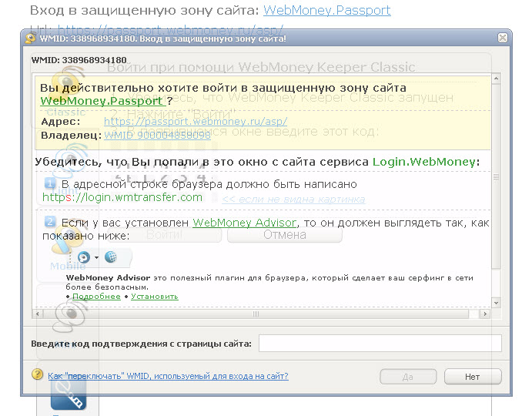Click the owner WMID 900004858098 link
532x416 pixels.
(x=157, y=135)
